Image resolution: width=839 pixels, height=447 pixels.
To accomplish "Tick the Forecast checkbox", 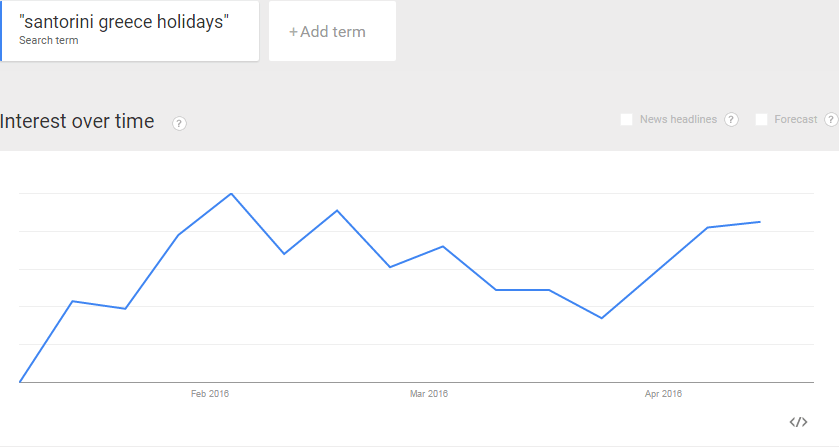I will pyautogui.click(x=762, y=120).
